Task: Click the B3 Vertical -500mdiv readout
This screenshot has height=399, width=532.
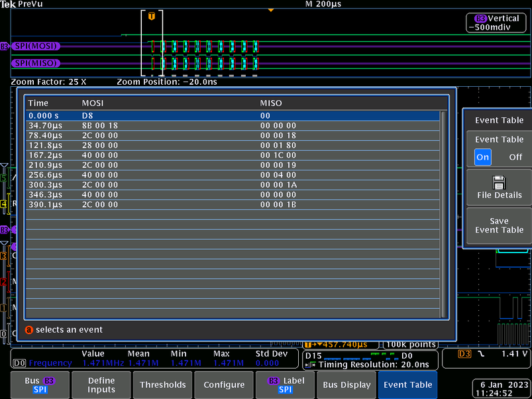Action: 496,23
